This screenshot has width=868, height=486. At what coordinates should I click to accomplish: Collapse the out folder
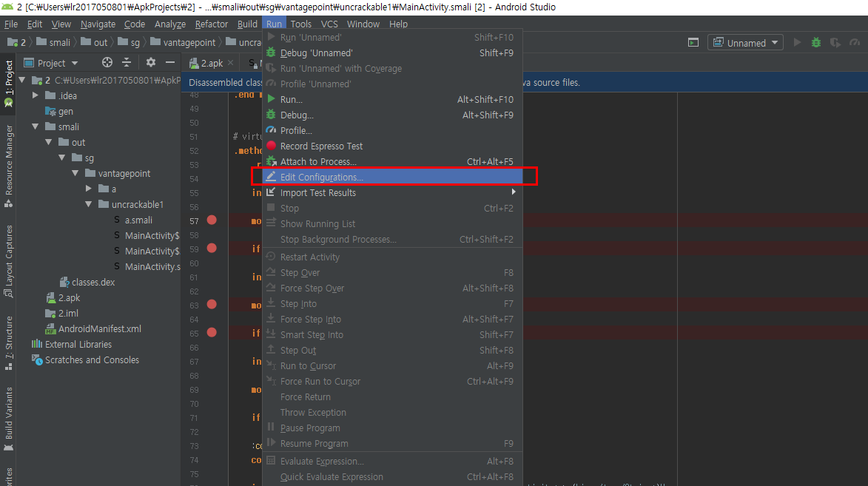click(x=49, y=142)
